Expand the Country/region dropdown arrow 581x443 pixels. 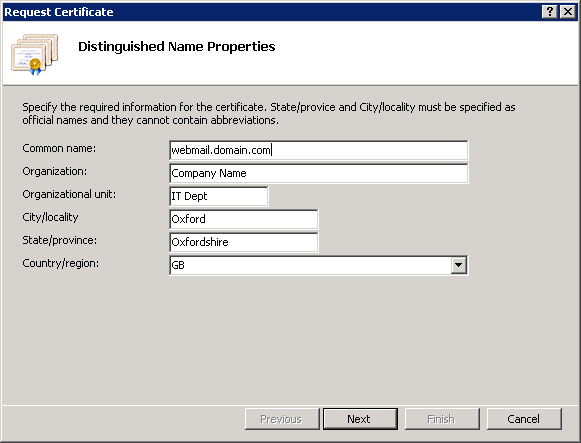pos(458,265)
